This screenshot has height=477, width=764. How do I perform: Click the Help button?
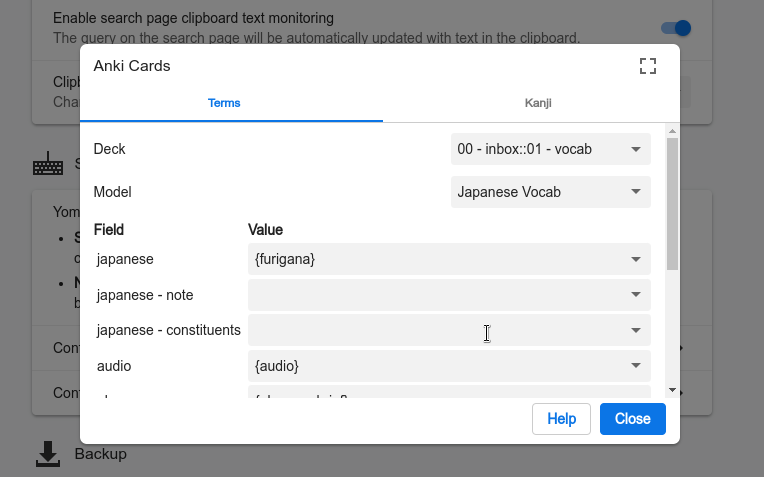561,419
